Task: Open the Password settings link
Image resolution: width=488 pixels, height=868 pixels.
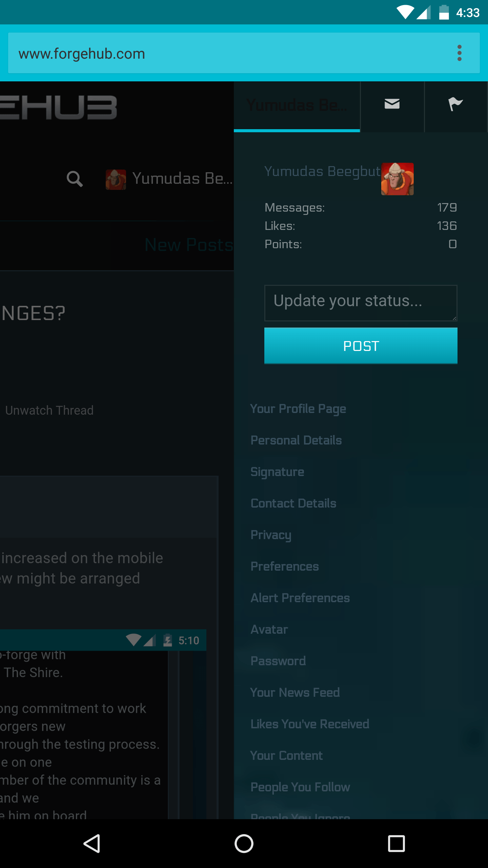Action: click(278, 661)
